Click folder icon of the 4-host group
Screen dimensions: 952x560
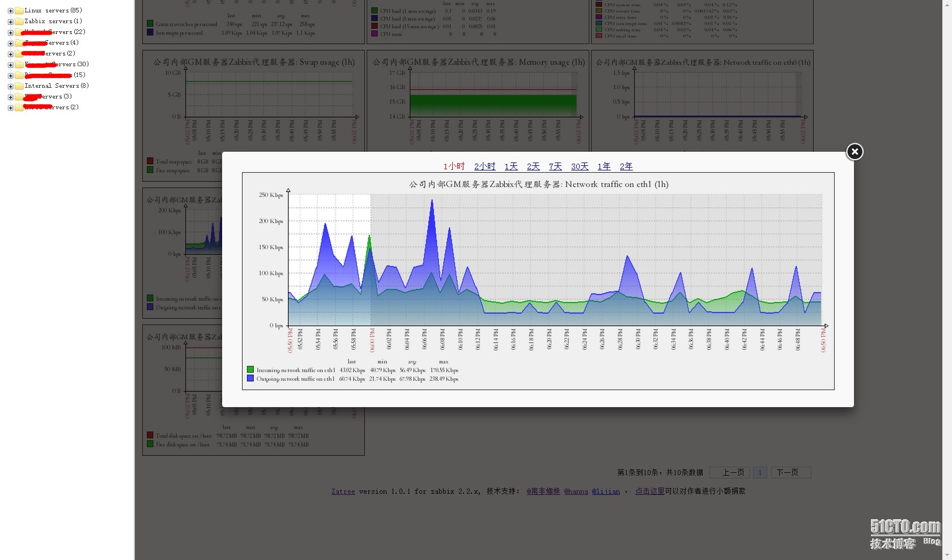[x=19, y=43]
